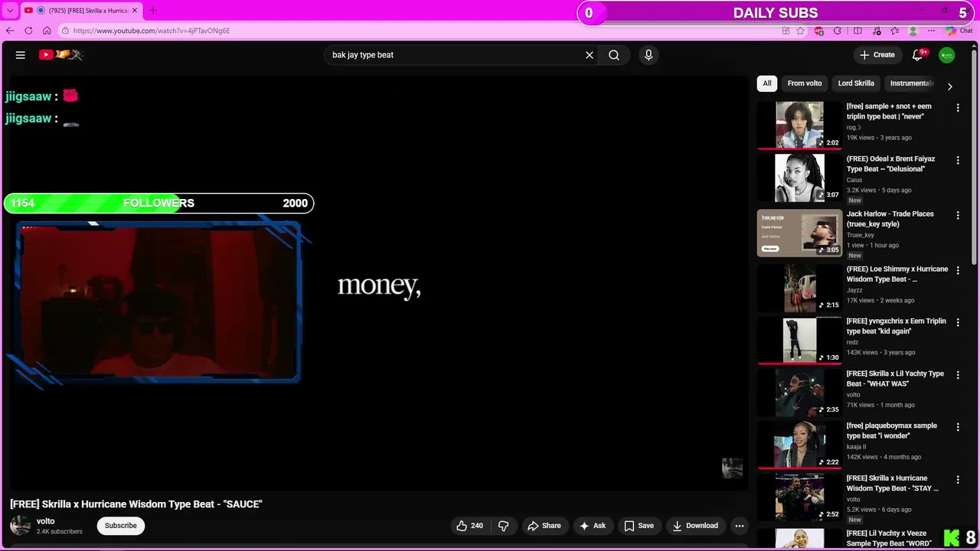The width and height of the screenshot is (980, 551).
Task: Open the browser extensions puzzle icon
Action: click(838, 31)
